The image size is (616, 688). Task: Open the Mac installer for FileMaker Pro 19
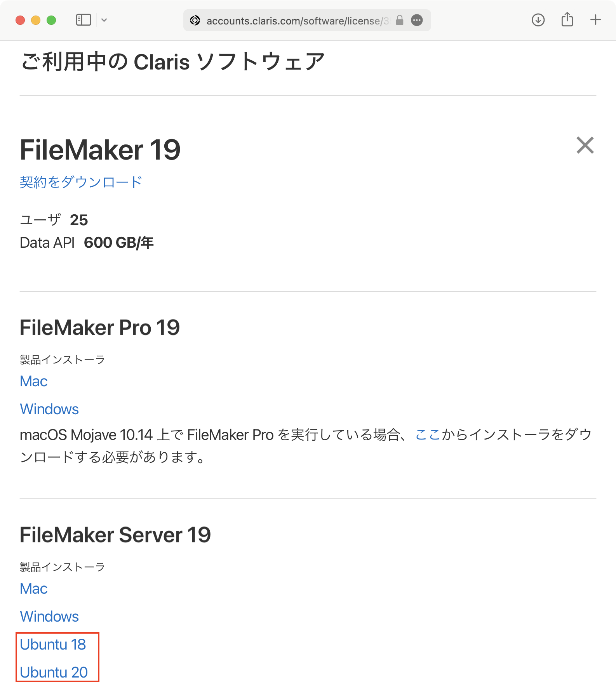pyautogui.click(x=33, y=381)
